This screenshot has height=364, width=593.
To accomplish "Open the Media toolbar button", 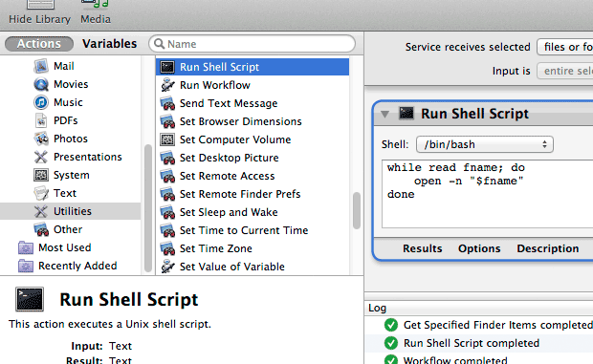I will pos(96,12).
